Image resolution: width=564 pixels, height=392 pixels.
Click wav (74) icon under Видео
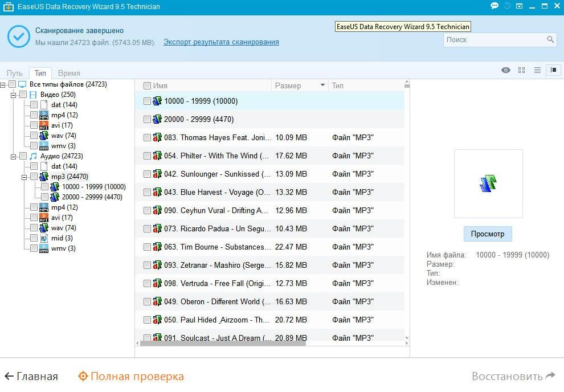(44, 136)
